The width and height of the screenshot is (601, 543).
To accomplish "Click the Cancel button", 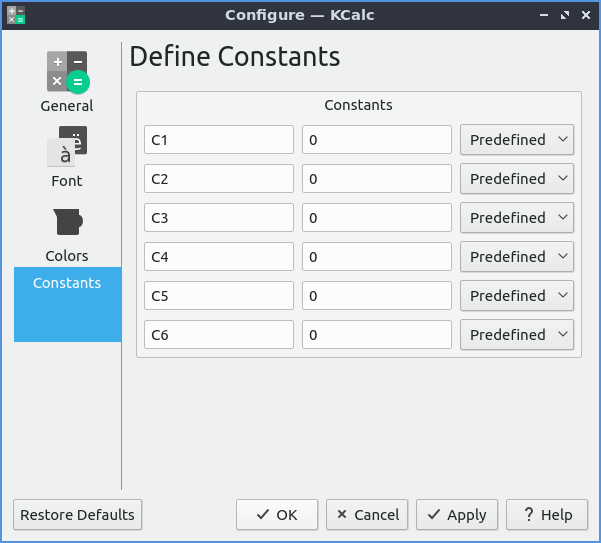I will pyautogui.click(x=367, y=515).
